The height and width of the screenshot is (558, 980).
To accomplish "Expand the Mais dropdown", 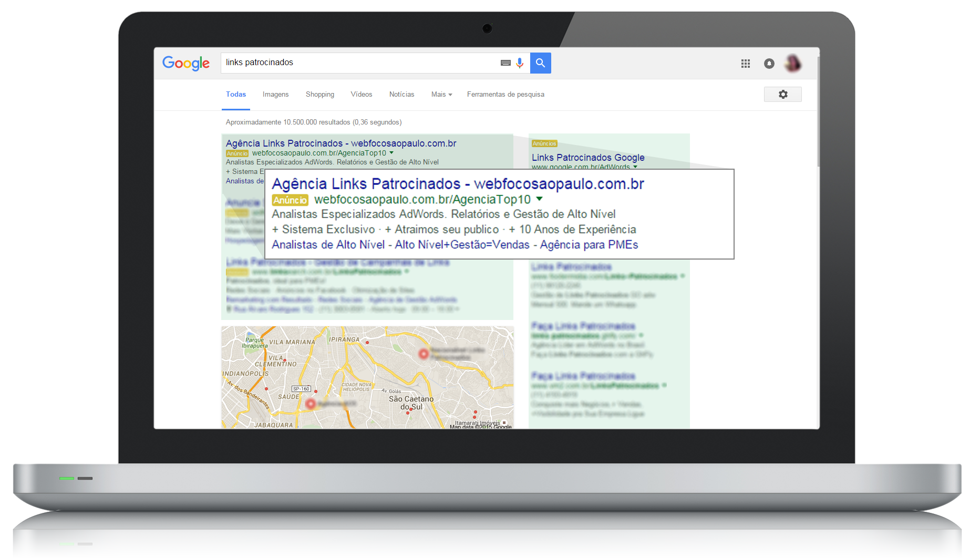I will pyautogui.click(x=441, y=95).
